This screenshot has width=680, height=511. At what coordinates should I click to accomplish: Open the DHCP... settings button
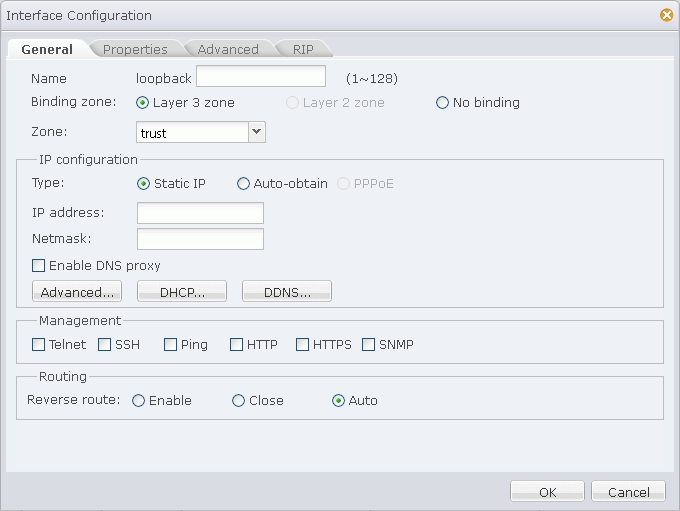(182, 291)
